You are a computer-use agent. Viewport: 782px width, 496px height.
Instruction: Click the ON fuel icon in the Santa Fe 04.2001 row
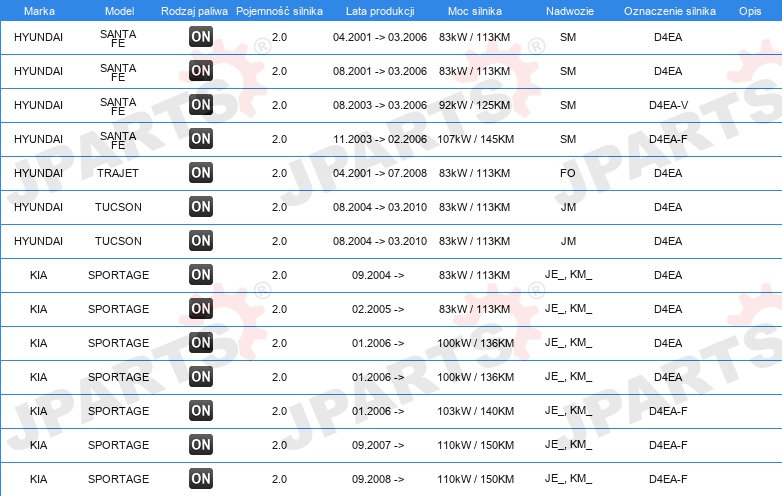point(201,36)
